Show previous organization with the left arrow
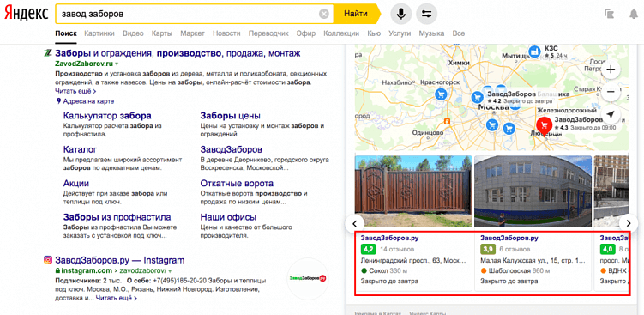This screenshot has height=315, width=644. 356,223
